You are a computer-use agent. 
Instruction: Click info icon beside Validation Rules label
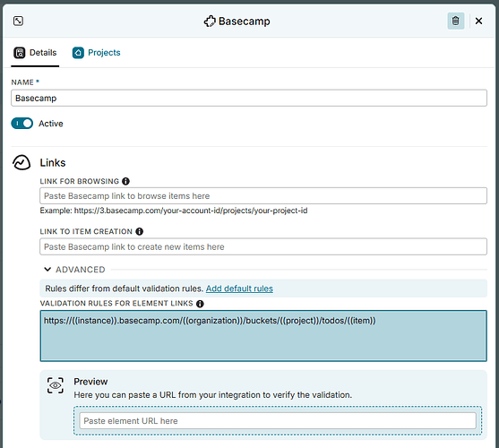point(200,304)
